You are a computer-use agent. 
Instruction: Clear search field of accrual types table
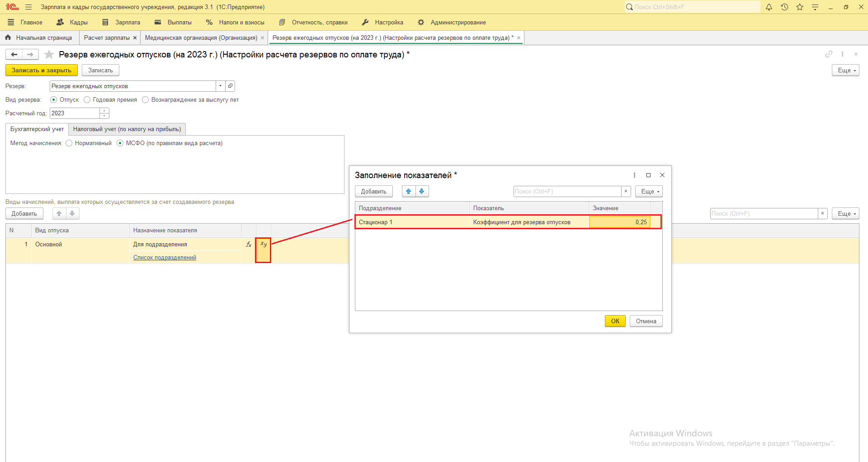pos(822,213)
